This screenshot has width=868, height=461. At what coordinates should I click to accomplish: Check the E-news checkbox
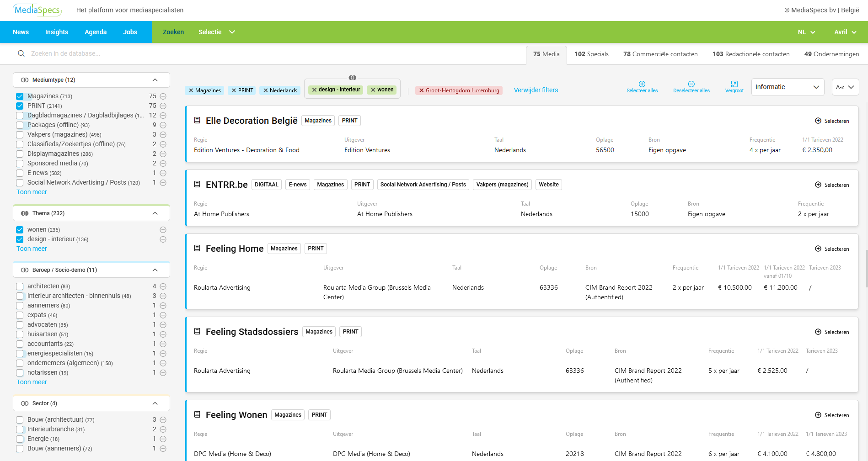[x=20, y=173]
